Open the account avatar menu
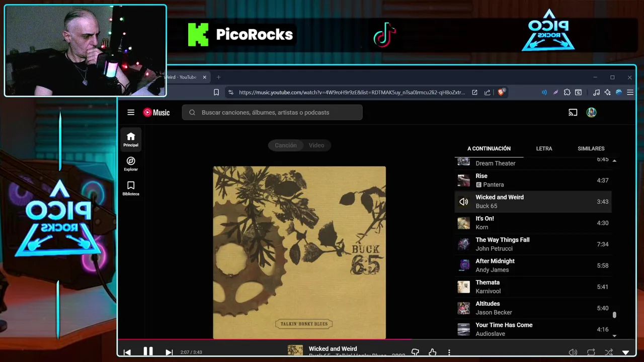Viewport: 644px width, 362px height. [591, 113]
